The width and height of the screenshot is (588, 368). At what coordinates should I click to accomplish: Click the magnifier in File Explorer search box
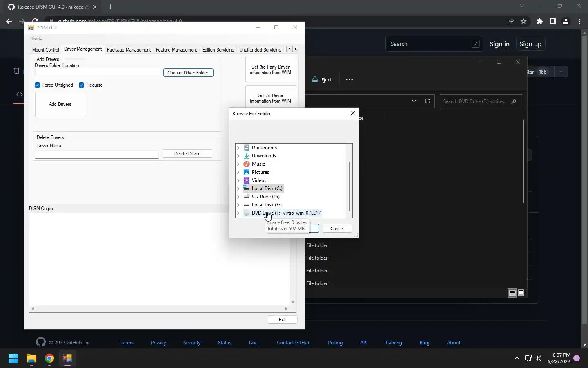tap(514, 101)
